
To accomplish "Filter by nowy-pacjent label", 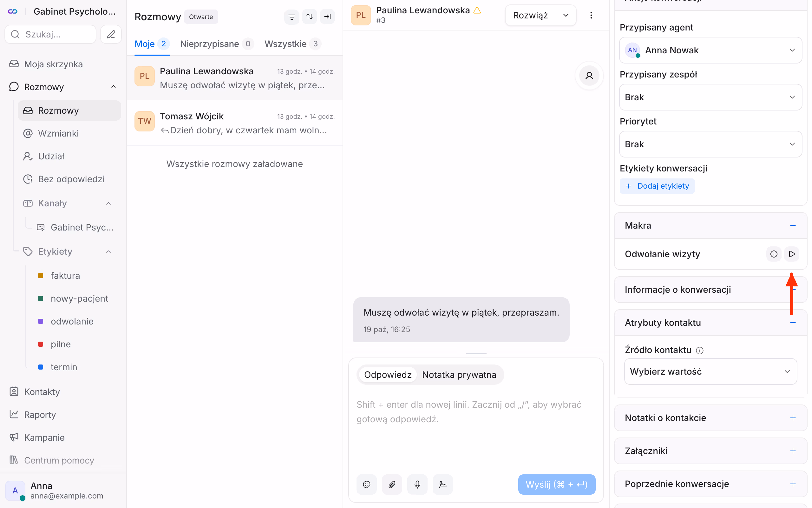I will click(x=75, y=298).
